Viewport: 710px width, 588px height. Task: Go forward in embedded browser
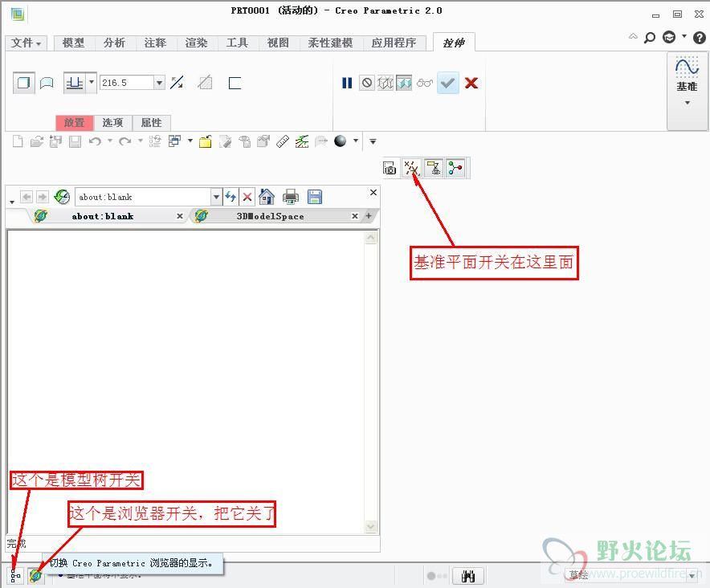coord(42,197)
